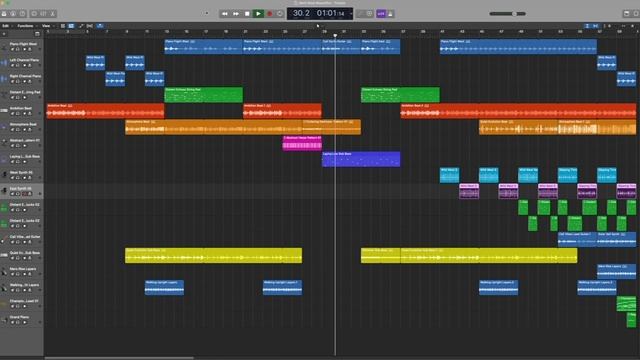Toggle the Metronome click button
This screenshot has height=360, width=640.
point(390,14)
